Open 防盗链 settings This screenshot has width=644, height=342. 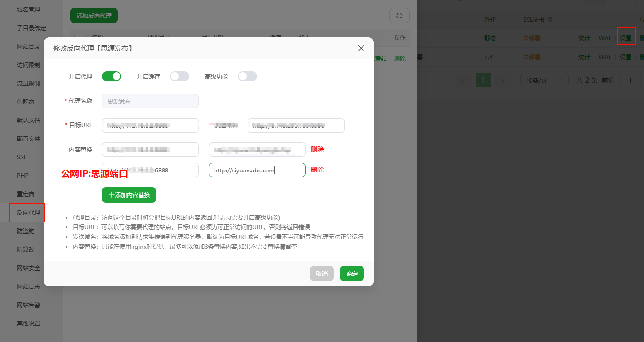pos(25,231)
